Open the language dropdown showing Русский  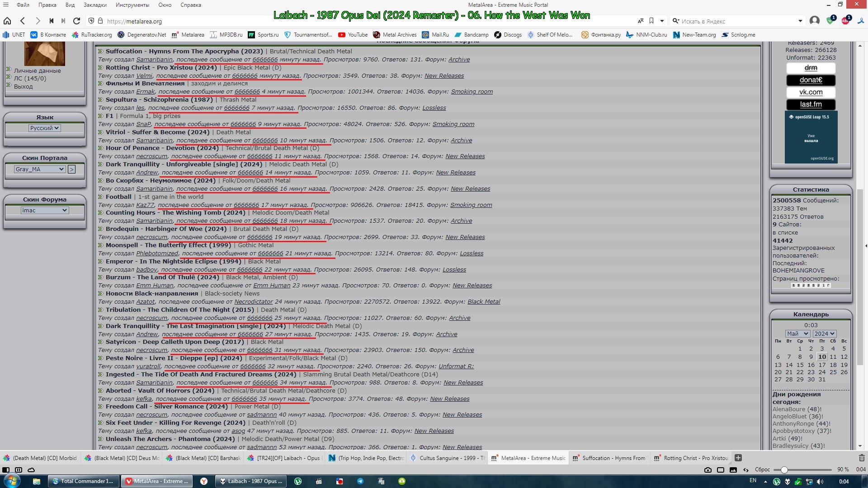pos(44,128)
